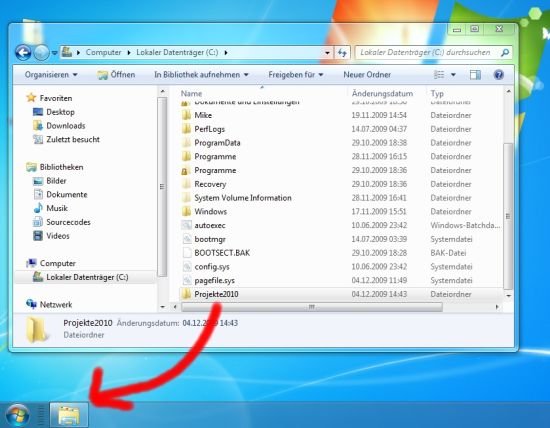Click the navigation pane scrollbar
550x428 pixels.
(162, 187)
